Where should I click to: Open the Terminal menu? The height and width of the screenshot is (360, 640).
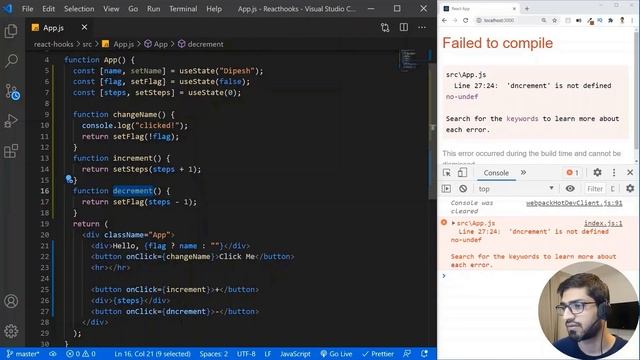coord(183,9)
